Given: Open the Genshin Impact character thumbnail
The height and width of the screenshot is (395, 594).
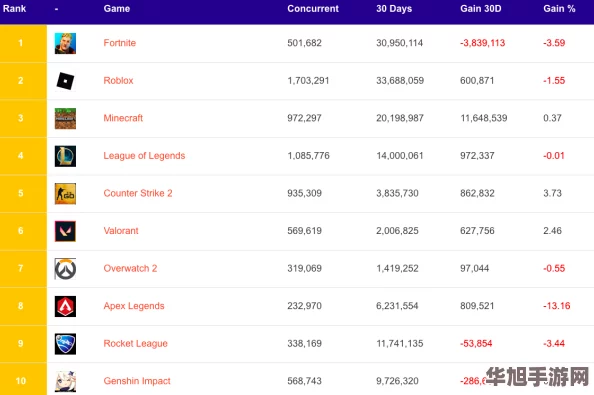Looking at the screenshot, I should point(65,381).
